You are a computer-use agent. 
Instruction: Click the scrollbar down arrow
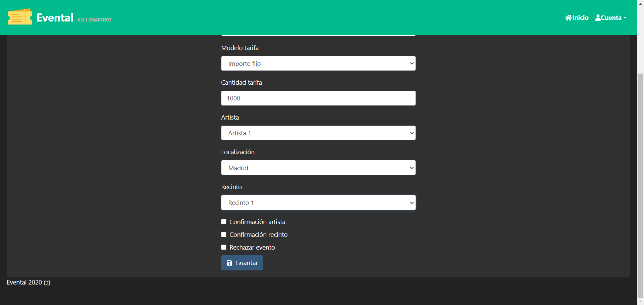click(x=640, y=301)
